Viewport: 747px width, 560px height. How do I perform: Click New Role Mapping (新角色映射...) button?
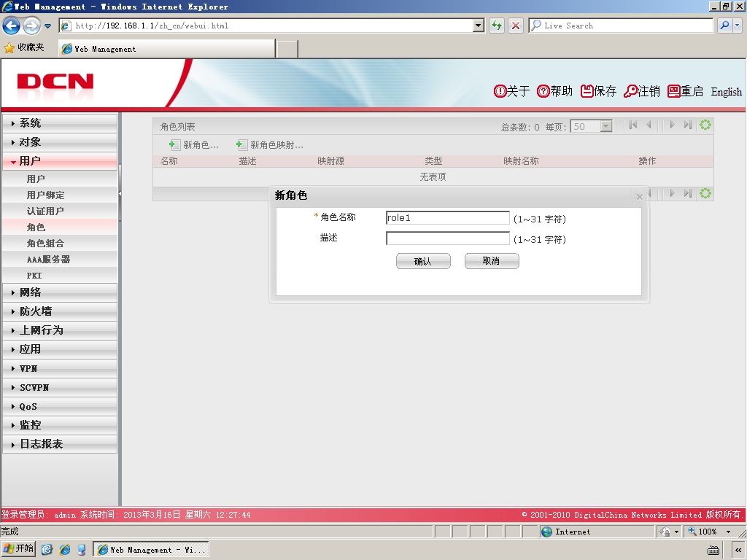(x=270, y=145)
